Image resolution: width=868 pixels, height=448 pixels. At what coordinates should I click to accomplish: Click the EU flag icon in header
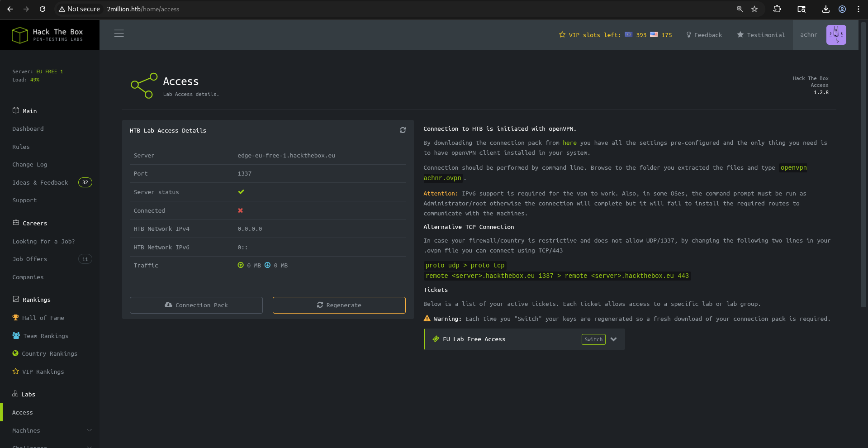pyautogui.click(x=629, y=34)
